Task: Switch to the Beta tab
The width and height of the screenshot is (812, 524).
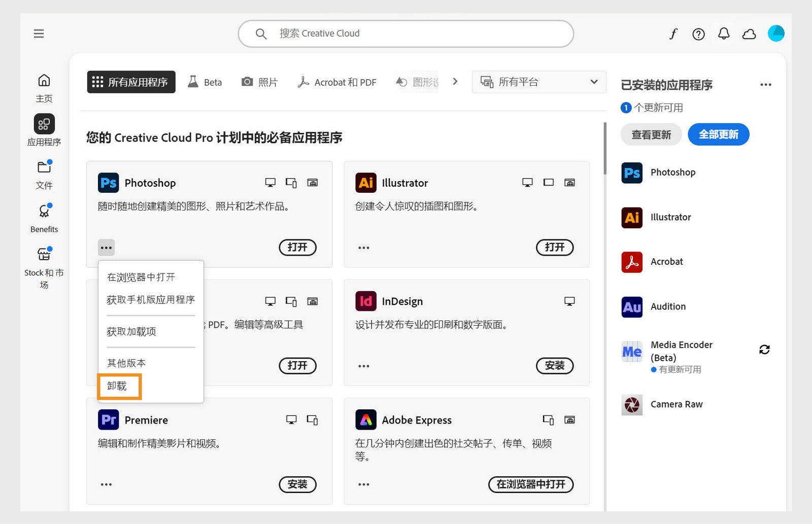Action: (205, 82)
